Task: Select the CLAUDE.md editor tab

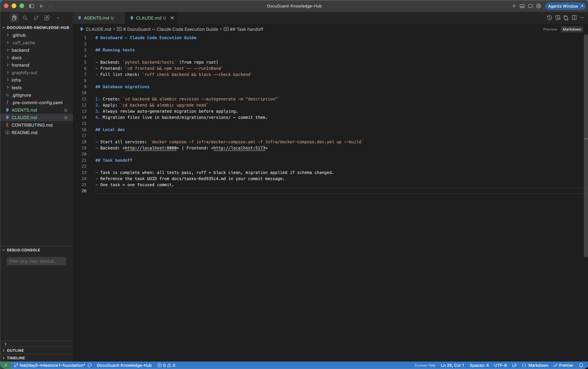Action: pos(151,18)
